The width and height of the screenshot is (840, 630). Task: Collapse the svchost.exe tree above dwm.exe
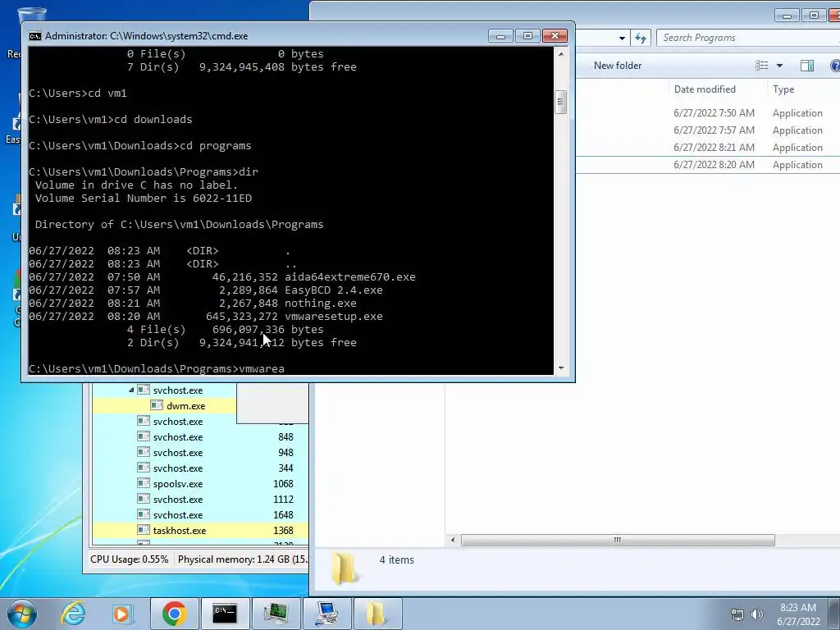click(x=131, y=390)
